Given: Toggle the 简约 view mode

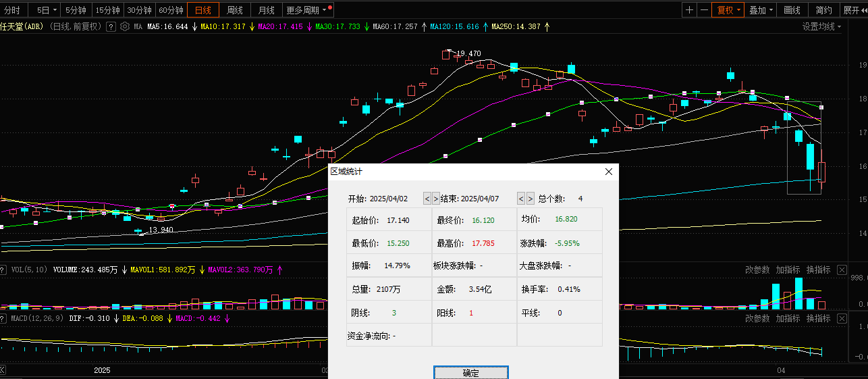Looking at the screenshot, I should click(x=824, y=10).
